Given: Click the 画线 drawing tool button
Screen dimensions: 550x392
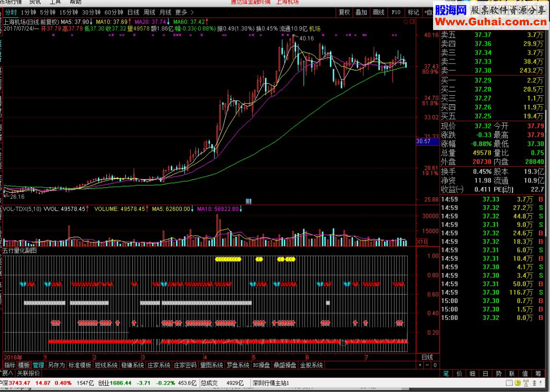Looking at the screenshot, I should (379, 12).
